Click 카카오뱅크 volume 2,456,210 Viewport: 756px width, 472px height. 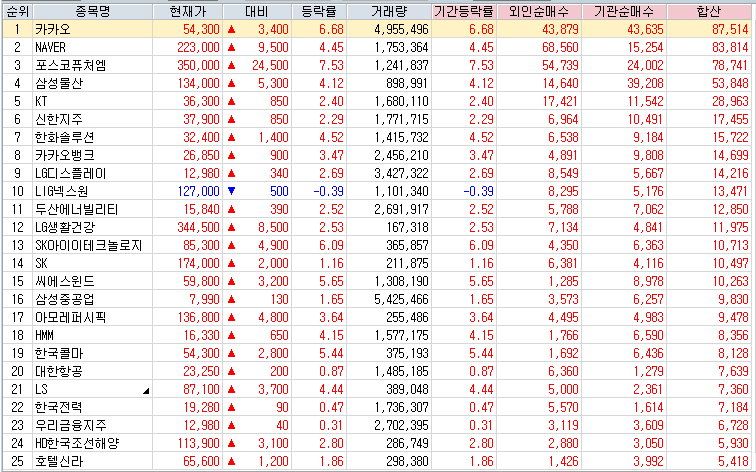[401, 155]
